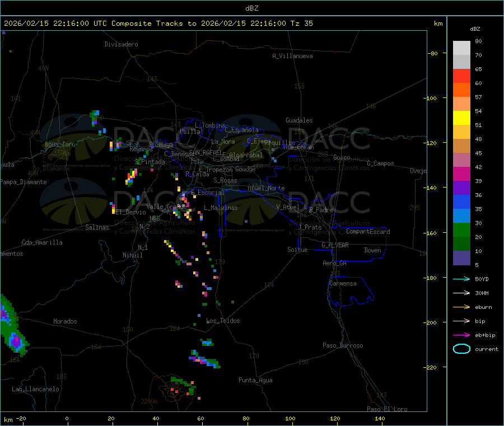Click the Paso_Barroso map label
504x426 pixels.
(343, 345)
